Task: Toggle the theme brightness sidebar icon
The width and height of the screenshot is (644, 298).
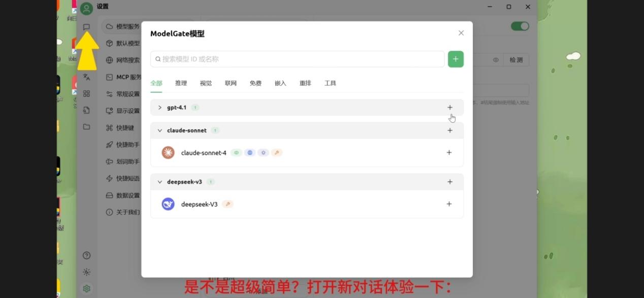Action: [x=86, y=272]
